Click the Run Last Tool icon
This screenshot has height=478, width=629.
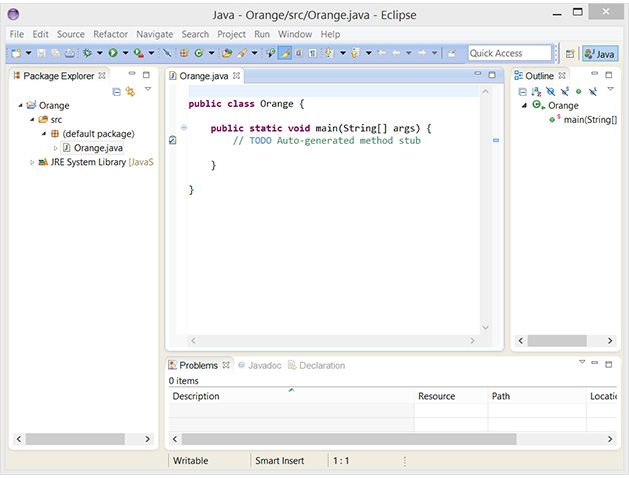(138, 53)
